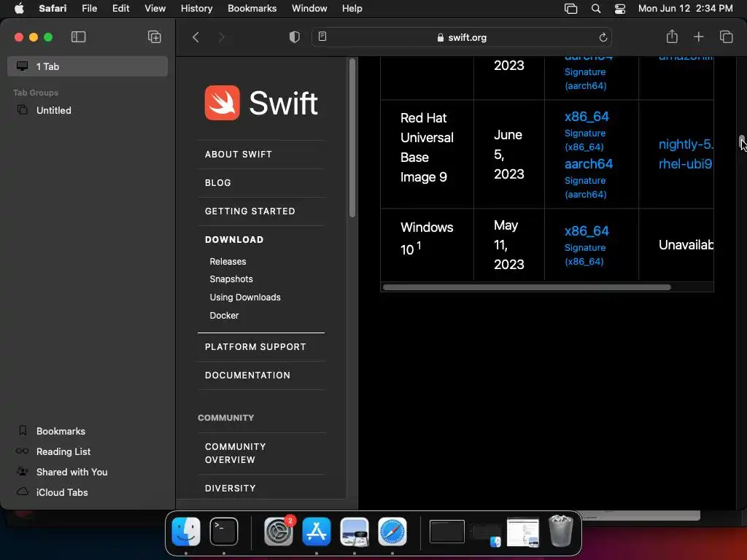Screen dimensions: 747x560
Task: Open the Documentation link
Action: [x=247, y=376]
